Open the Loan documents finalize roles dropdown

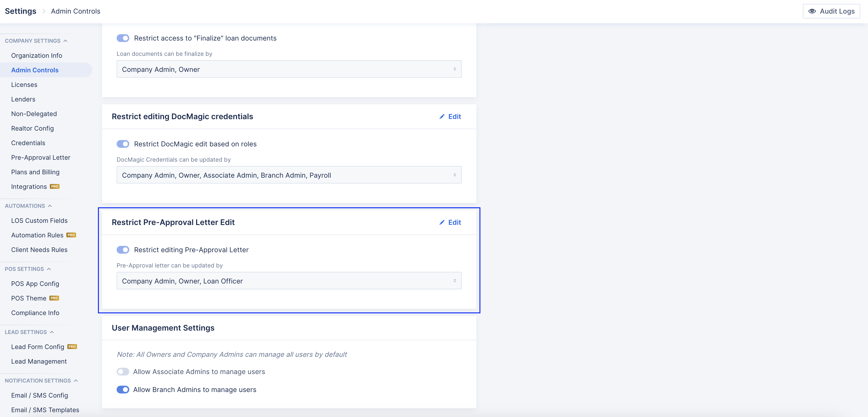point(289,69)
